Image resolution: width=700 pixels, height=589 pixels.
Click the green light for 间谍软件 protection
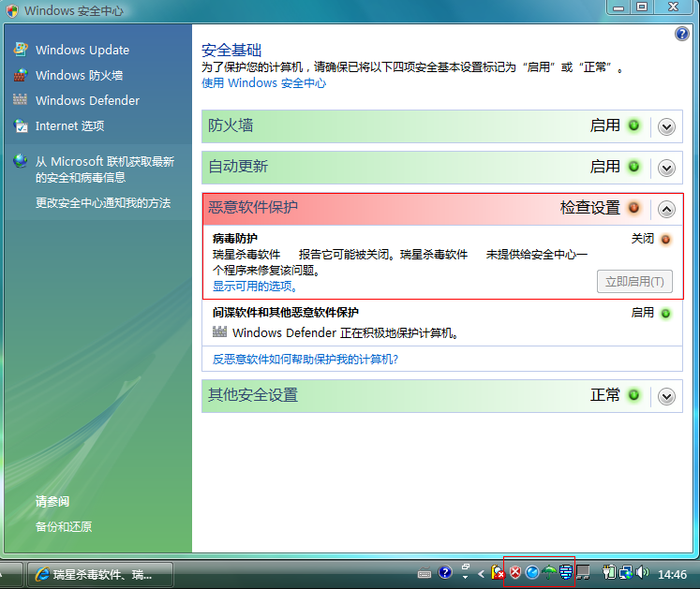pyautogui.click(x=665, y=314)
